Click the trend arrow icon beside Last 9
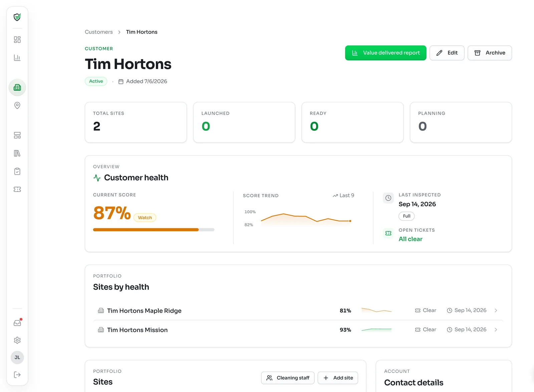The image size is (534, 392). click(335, 196)
